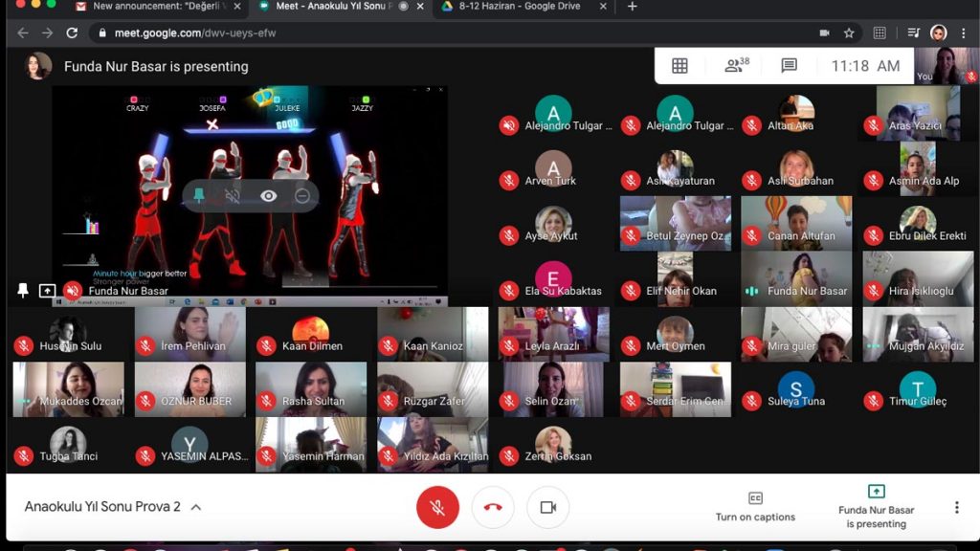Toggle your microphone with the red mute button
Viewport: 980px width, 551px height.
pyautogui.click(x=437, y=507)
